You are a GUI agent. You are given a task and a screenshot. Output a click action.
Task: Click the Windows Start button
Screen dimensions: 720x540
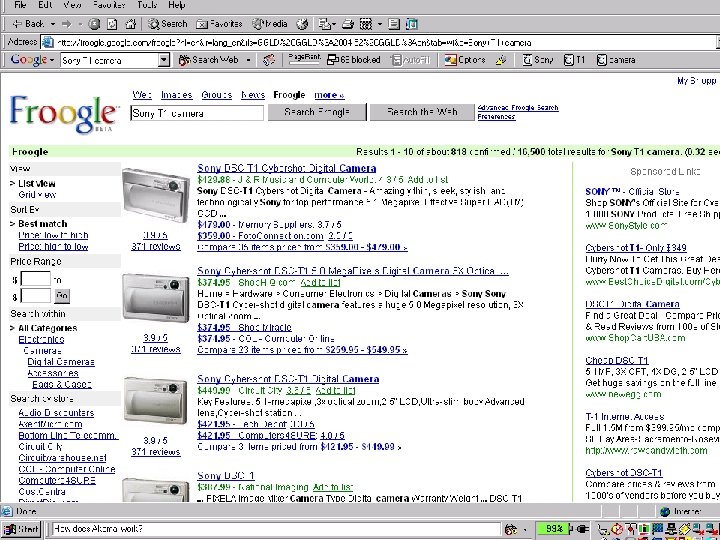coord(21,529)
